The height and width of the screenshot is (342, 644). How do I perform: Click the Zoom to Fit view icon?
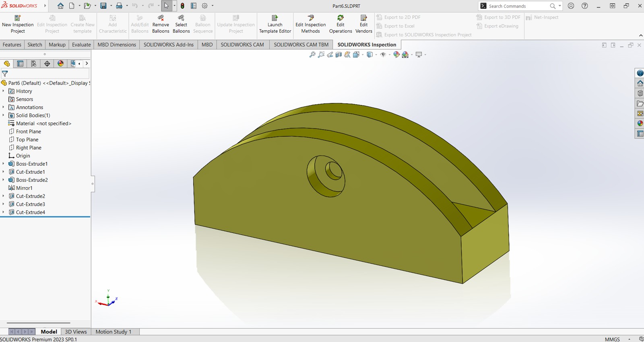[x=312, y=55]
